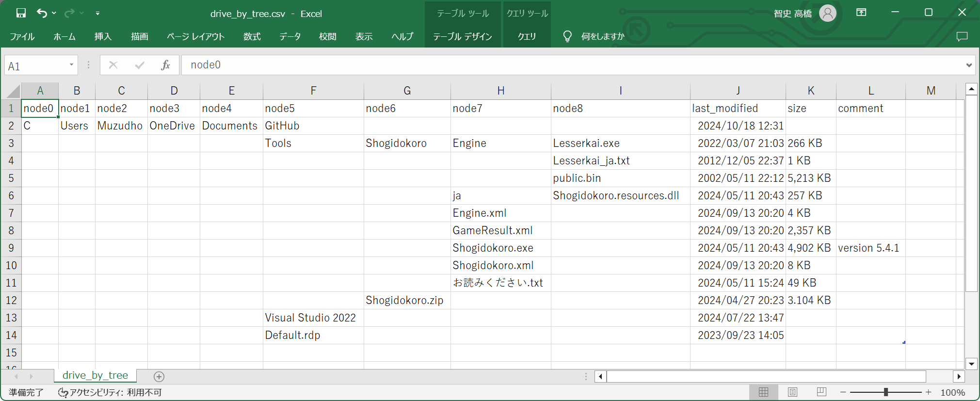Click the user account avatar icon
Screen dimensions: 980x401
tap(828, 13)
